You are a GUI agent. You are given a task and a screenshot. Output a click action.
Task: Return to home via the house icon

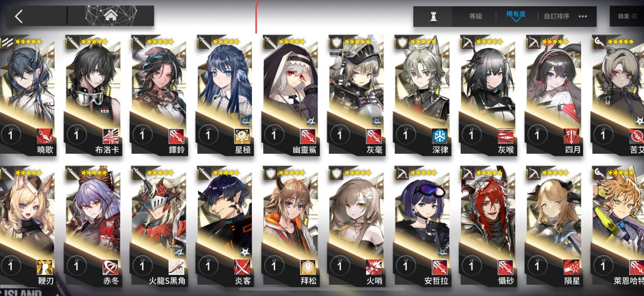coord(110,16)
